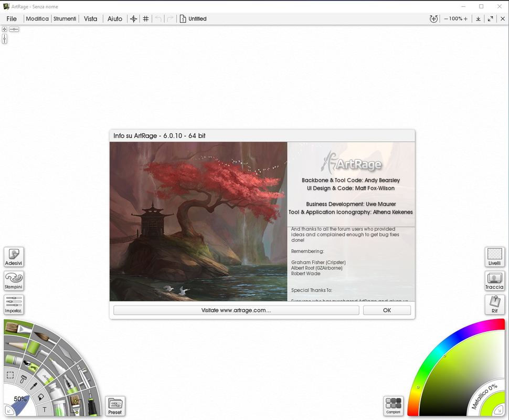This screenshot has height=420, width=509.
Task: Click the 50% brush size control
Action: (20, 399)
